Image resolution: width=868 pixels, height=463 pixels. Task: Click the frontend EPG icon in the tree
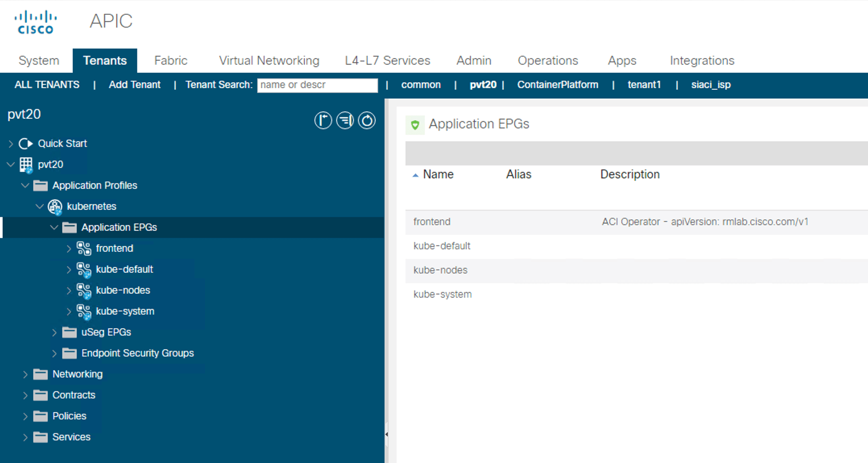[x=84, y=248]
